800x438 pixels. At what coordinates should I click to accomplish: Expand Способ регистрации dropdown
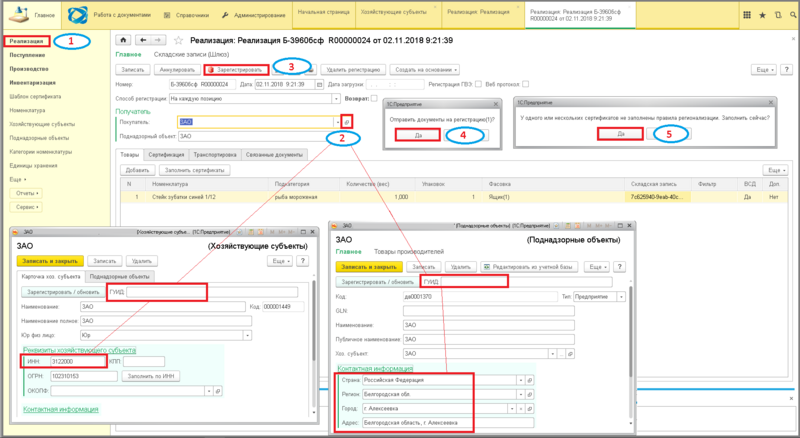pyautogui.click(x=336, y=99)
